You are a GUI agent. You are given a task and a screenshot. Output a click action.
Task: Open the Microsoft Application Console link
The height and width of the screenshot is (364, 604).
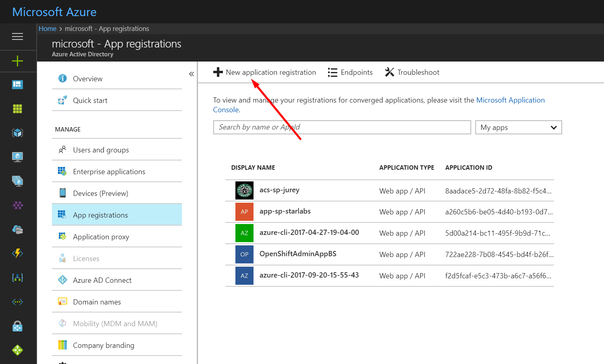[510, 100]
